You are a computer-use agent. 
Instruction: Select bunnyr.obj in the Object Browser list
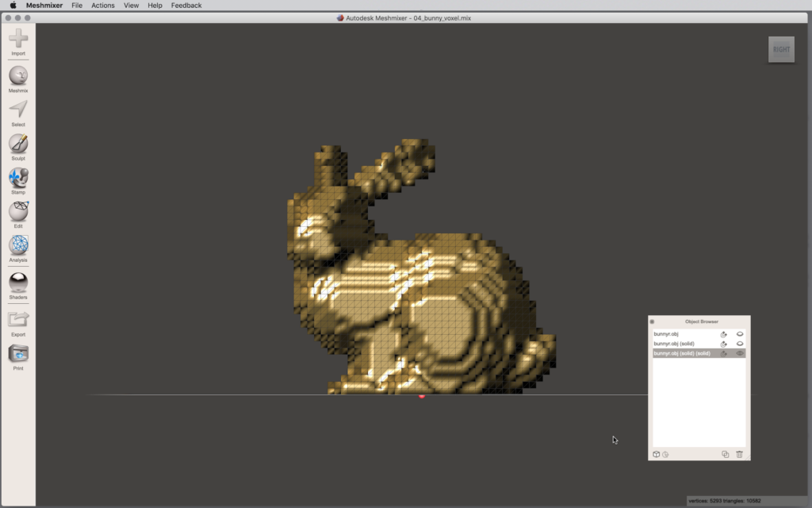[666, 334]
